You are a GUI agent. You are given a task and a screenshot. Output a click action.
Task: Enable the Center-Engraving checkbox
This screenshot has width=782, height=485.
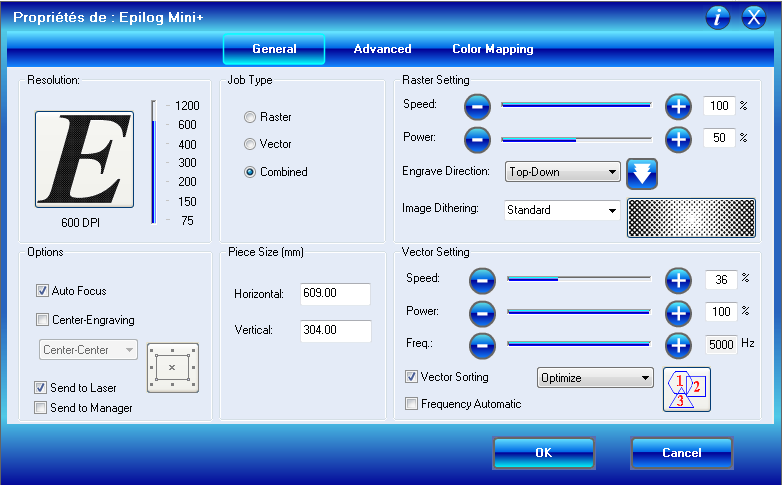coord(42,319)
